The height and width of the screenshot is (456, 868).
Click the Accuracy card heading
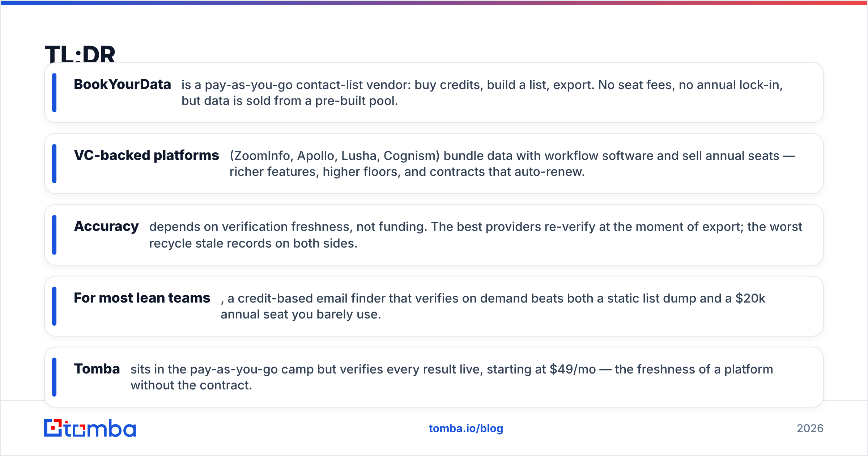click(106, 226)
